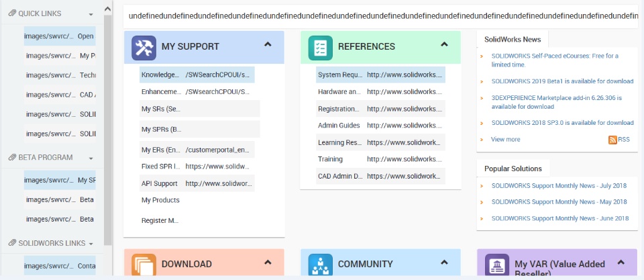Open My SPRs entry
Image resolution: width=644 pixels, height=280 pixels.
point(200,129)
